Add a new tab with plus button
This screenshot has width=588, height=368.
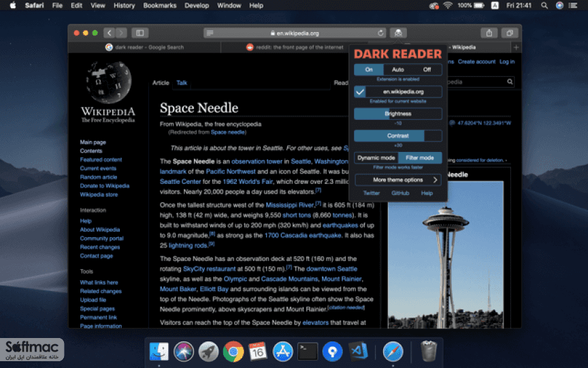516,47
